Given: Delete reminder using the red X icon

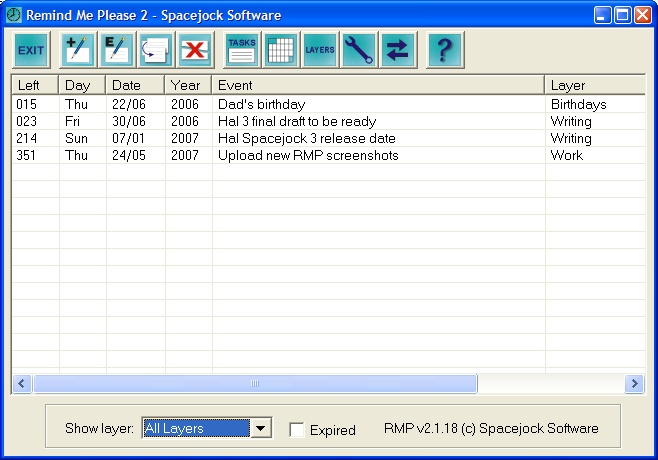Looking at the screenshot, I should point(195,49).
